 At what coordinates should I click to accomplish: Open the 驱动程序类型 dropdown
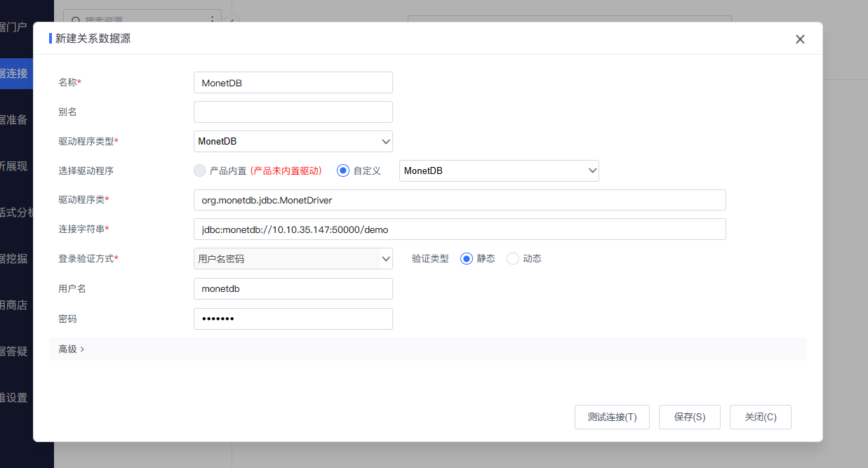(293, 142)
